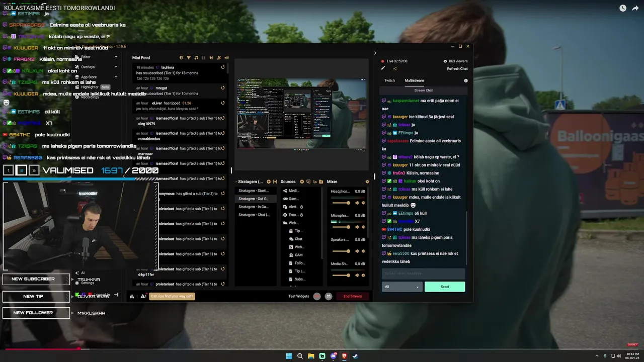Replay the mregat subscription alert
Screen dimensions: 644x362
tap(223, 88)
